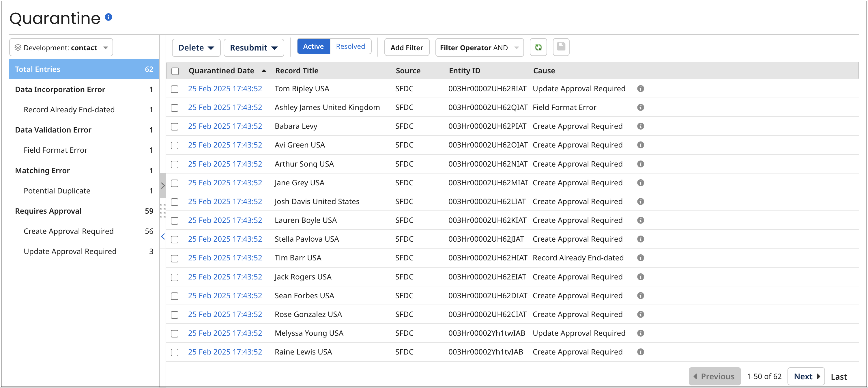Open info icon for Ashley James Field Format Error
This screenshot has height=388, width=868.
click(x=641, y=107)
